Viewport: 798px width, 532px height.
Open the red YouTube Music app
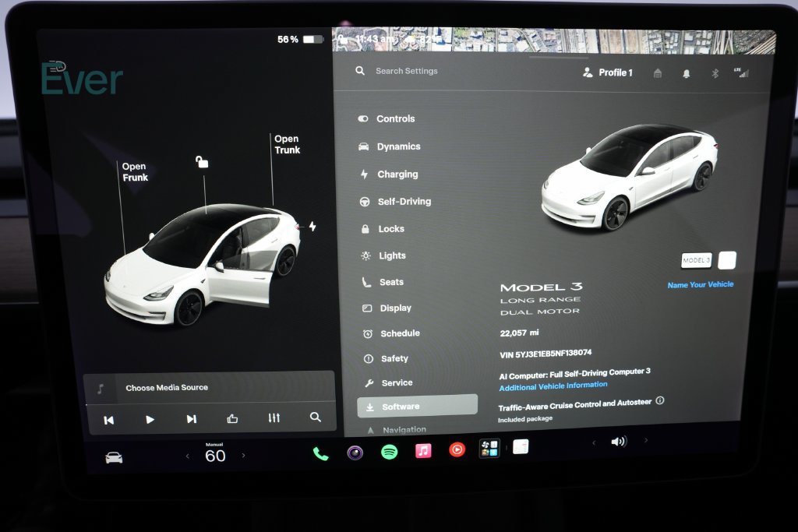457,449
